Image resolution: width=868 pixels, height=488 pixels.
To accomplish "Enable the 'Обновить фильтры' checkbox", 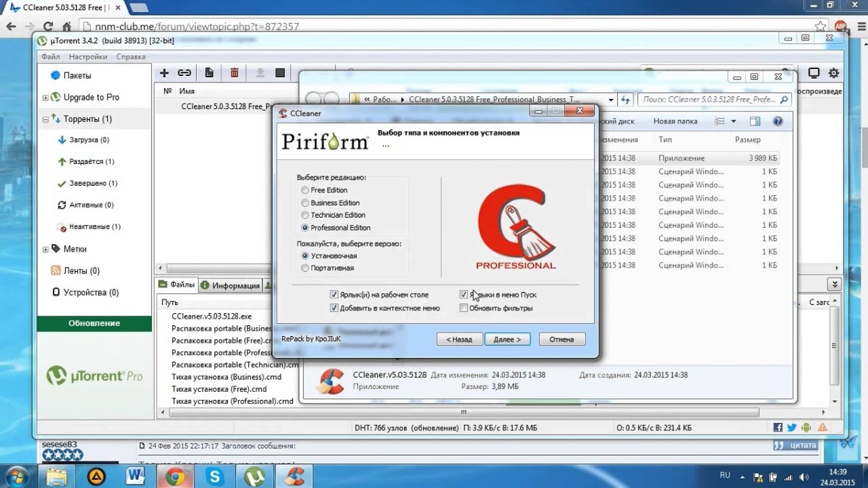I will tap(464, 308).
